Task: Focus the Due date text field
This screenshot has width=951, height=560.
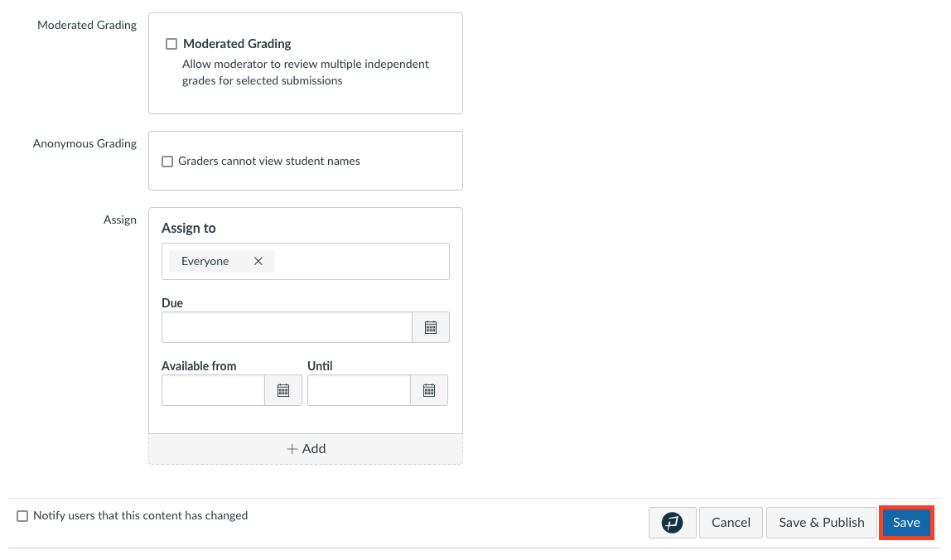Action: pos(287,327)
